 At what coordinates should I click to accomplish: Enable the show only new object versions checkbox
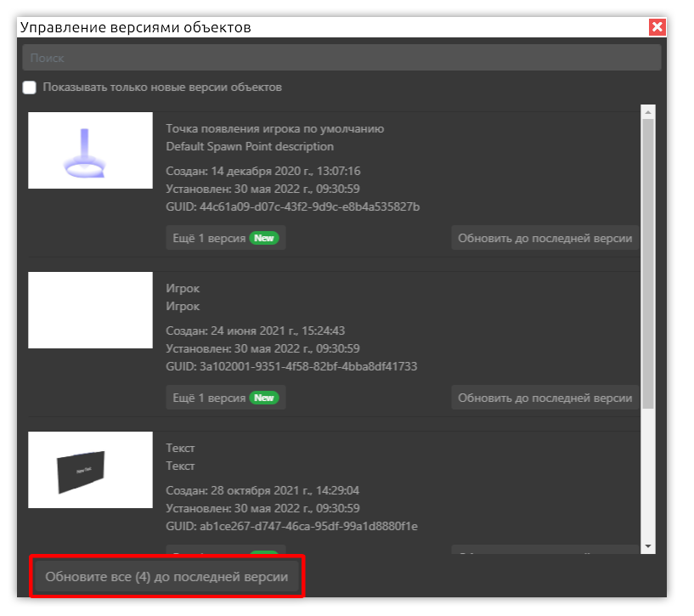click(30, 88)
